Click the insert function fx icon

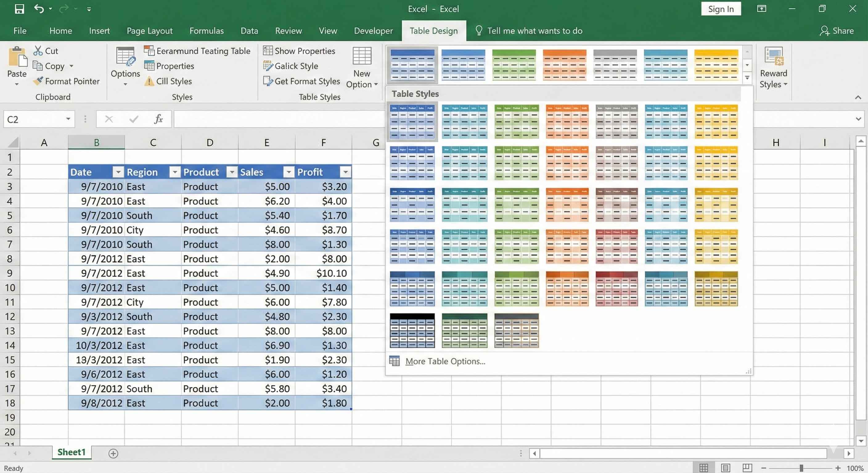(158, 119)
